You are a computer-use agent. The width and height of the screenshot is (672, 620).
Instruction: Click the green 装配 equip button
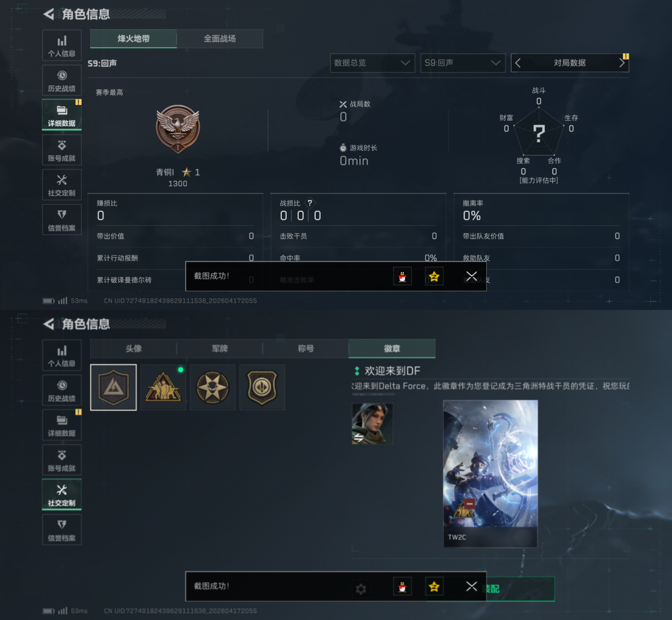click(x=521, y=589)
